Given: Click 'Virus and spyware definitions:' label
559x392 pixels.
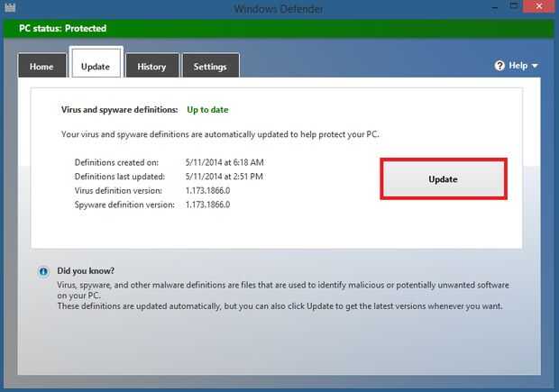Looking at the screenshot, I should point(119,110).
